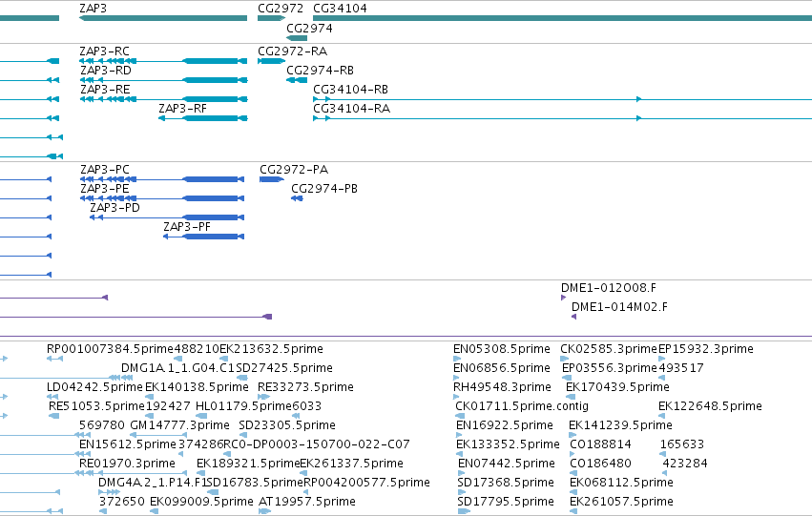Click the DME1-014M02.F feature label
Screen dimensions: 812x516
point(620,307)
